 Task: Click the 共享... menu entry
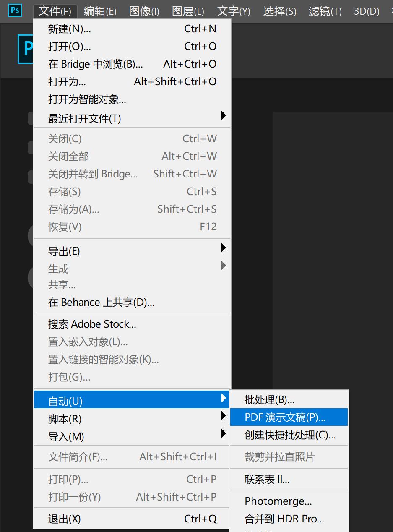(132, 285)
